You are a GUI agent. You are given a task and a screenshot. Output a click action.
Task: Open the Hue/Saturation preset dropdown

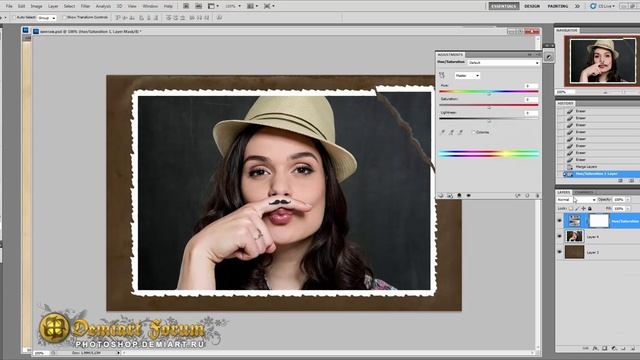(503, 63)
